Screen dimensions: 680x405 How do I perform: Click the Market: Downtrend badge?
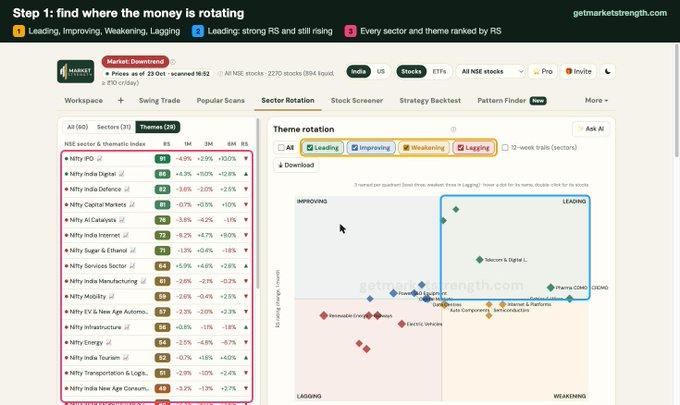pyautogui.click(x=135, y=62)
